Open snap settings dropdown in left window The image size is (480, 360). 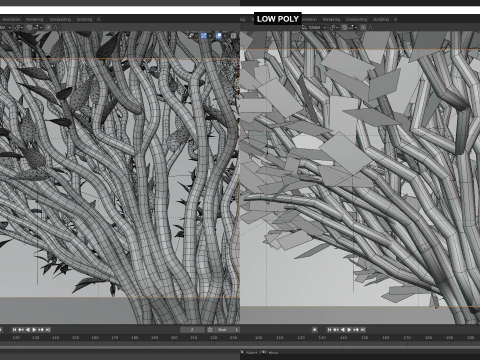pyautogui.click(x=37, y=27)
